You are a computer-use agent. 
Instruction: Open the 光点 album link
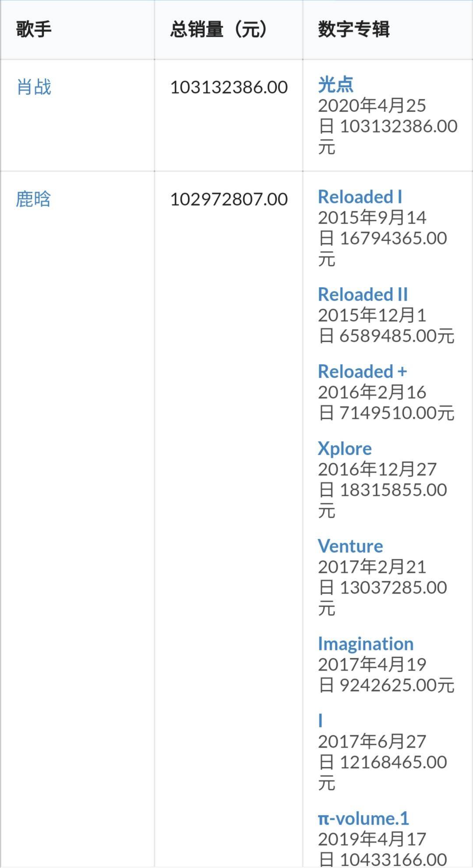[x=335, y=84]
